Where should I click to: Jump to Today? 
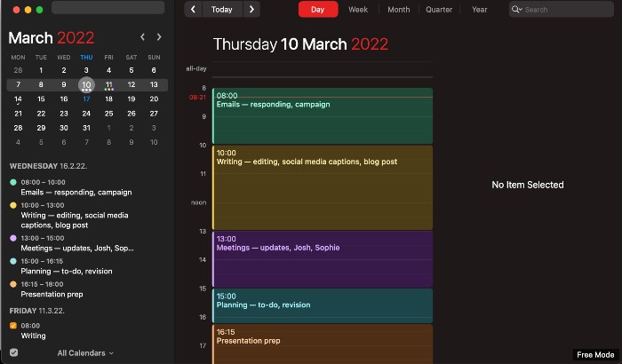pos(222,10)
